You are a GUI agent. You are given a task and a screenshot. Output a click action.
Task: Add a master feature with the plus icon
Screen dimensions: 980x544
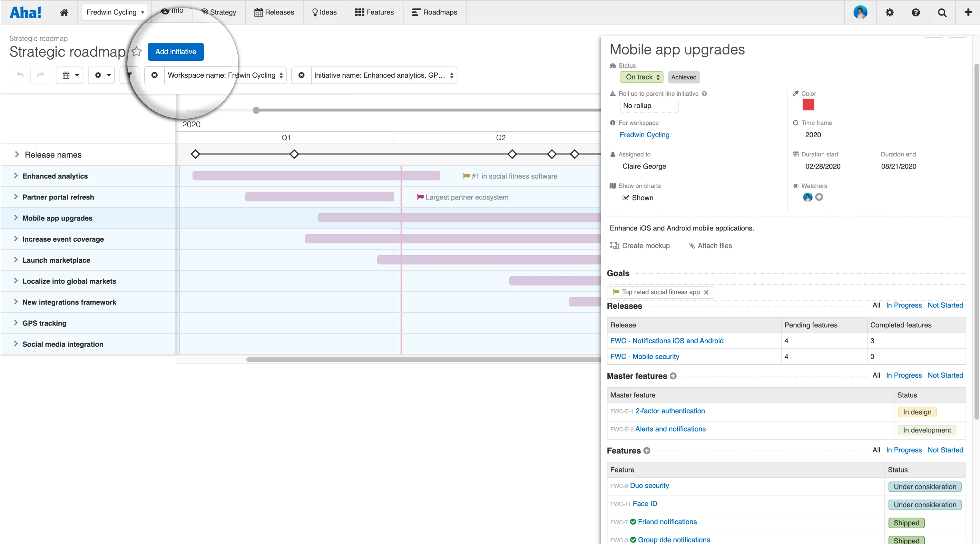click(x=673, y=376)
